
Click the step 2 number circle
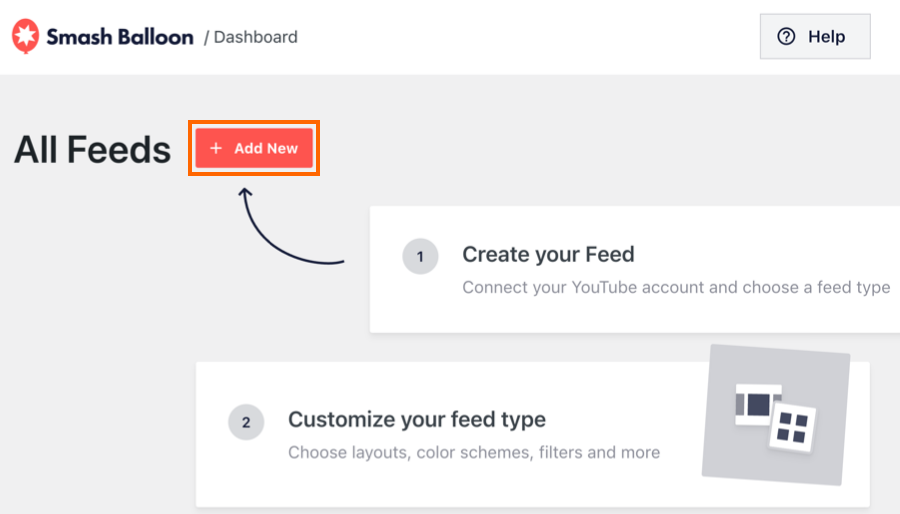246,422
